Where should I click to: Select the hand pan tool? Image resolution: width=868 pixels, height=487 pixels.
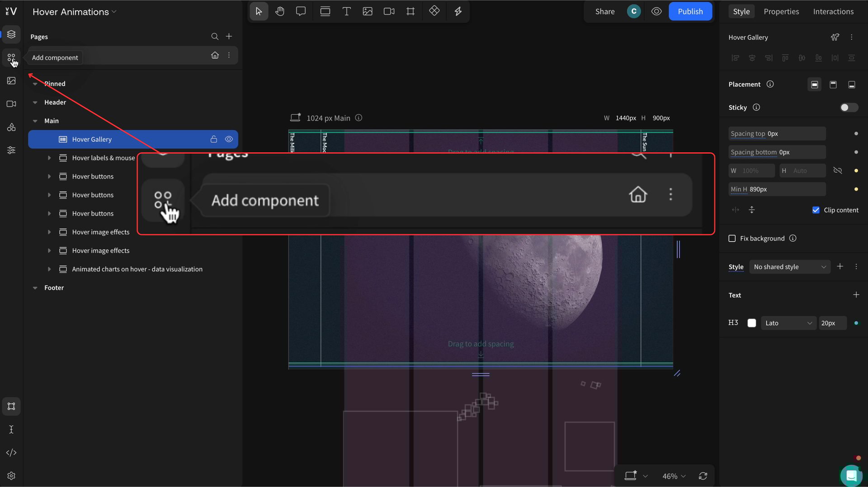coord(280,11)
